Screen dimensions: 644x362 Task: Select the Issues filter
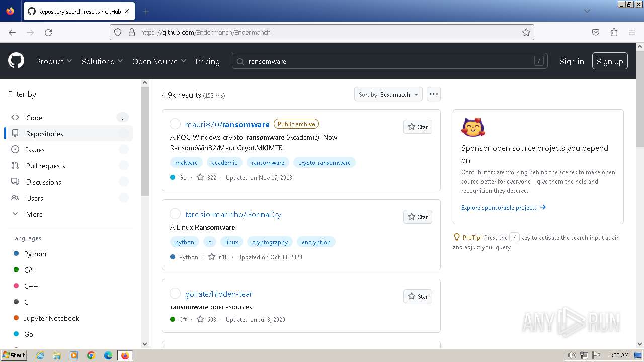[70, 150]
